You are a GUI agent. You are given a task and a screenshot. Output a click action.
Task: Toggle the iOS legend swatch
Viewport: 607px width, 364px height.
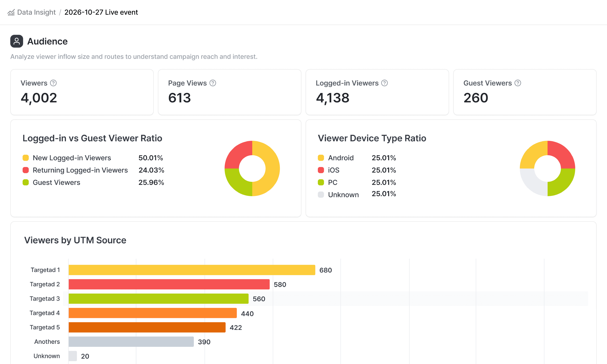tap(321, 170)
